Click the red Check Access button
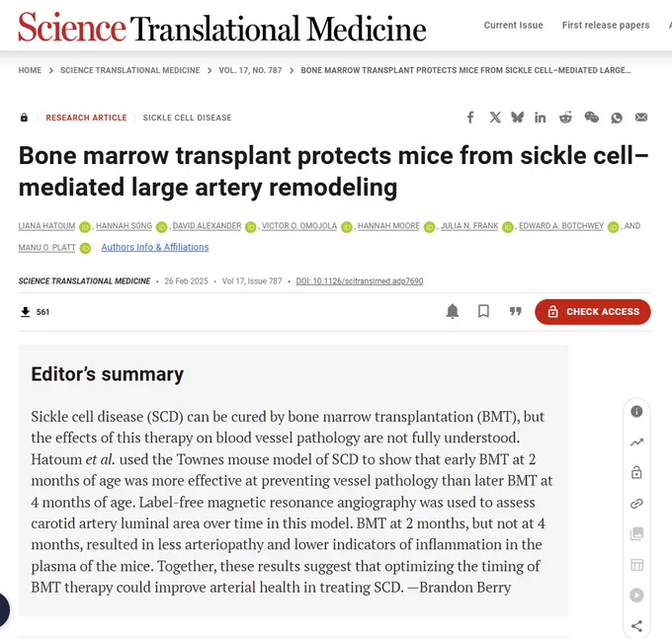This screenshot has width=672, height=639. click(593, 312)
